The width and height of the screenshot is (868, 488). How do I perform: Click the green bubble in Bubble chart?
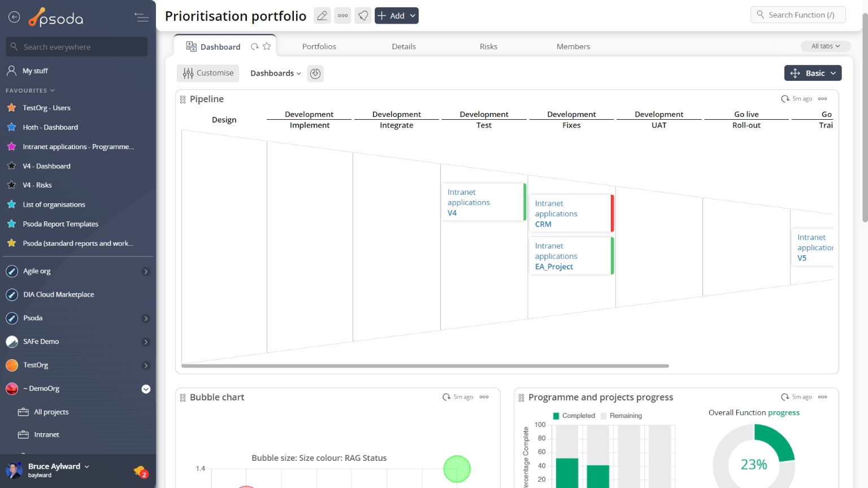pyautogui.click(x=457, y=469)
